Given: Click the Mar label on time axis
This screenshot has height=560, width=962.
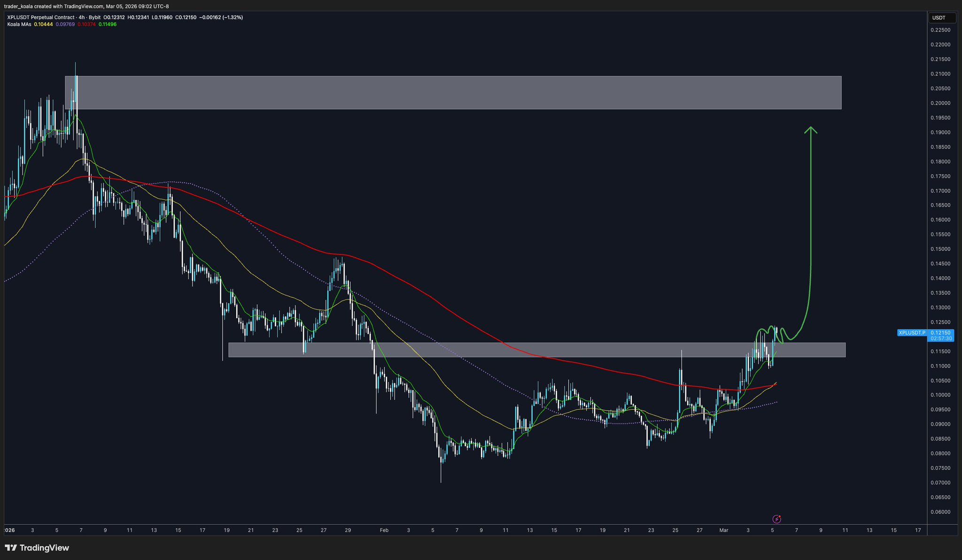Looking at the screenshot, I should pos(723,530).
